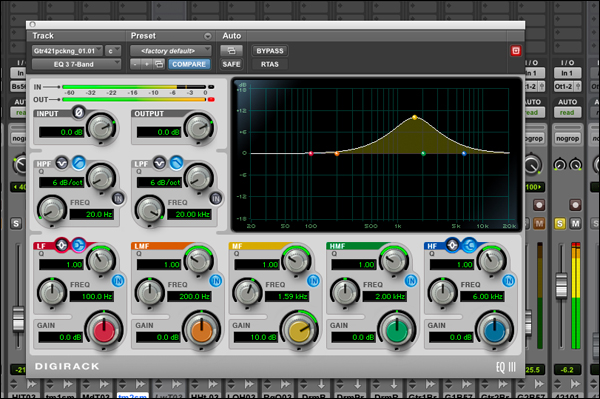600x399 pixels.
Task: Open the AUTO read automation mode selector
Action: (x=567, y=112)
